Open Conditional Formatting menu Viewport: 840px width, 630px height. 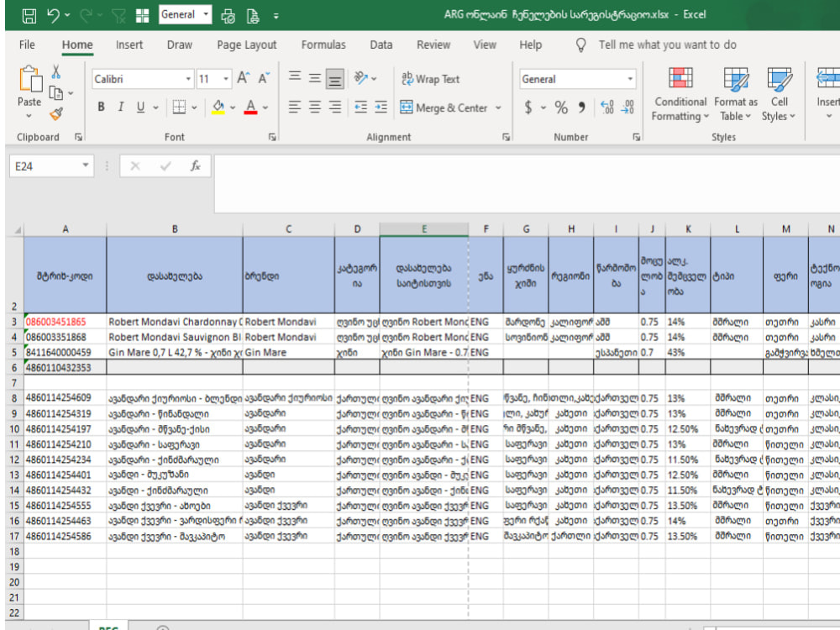[x=680, y=94]
